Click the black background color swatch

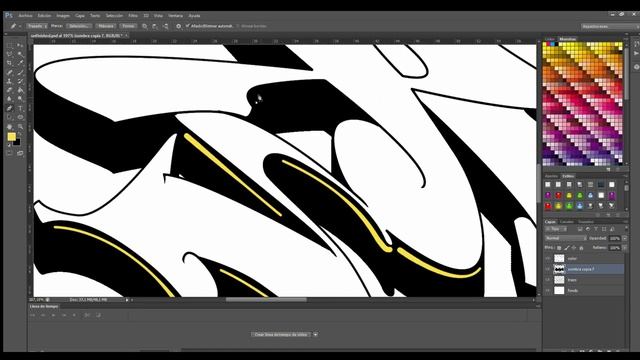17,142
